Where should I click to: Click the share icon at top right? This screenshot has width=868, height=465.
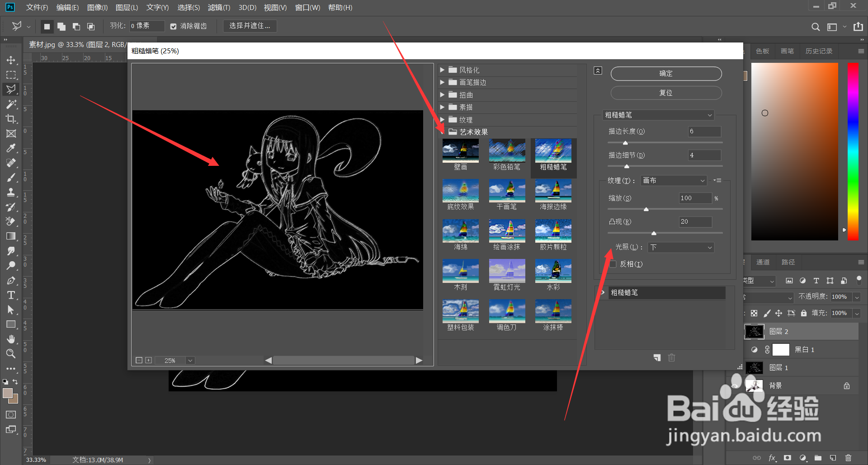[858, 27]
